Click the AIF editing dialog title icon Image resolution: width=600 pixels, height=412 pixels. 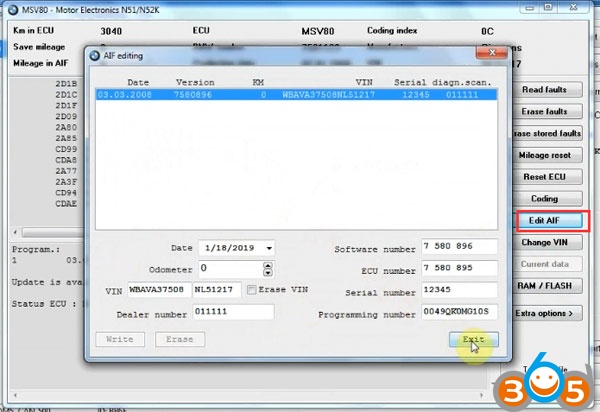click(95, 56)
